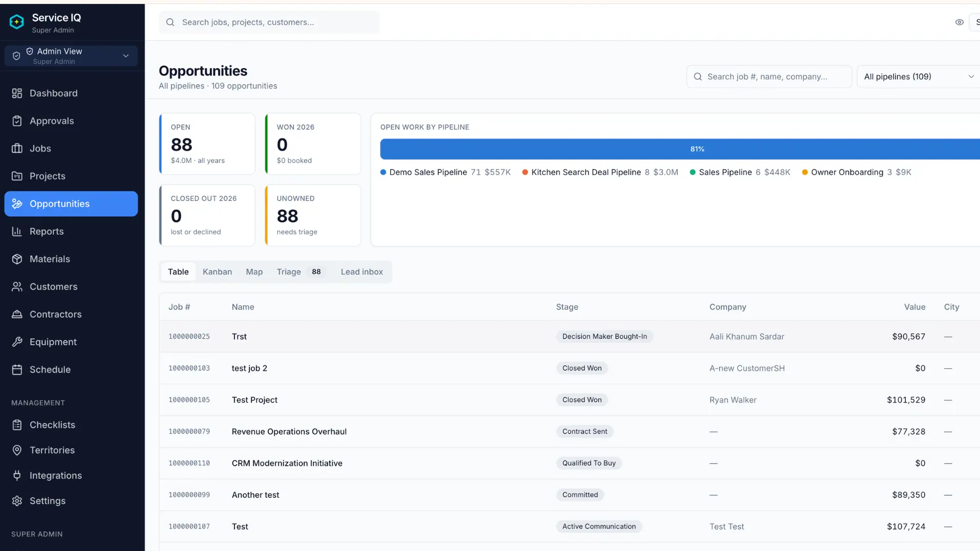The width and height of the screenshot is (980, 551).
Task: Sort by the Value column header
Action: pos(914,307)
